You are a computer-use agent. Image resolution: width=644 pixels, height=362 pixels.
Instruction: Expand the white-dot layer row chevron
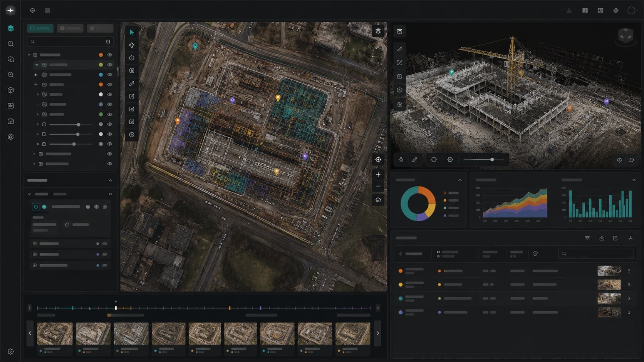pos(38,94)
